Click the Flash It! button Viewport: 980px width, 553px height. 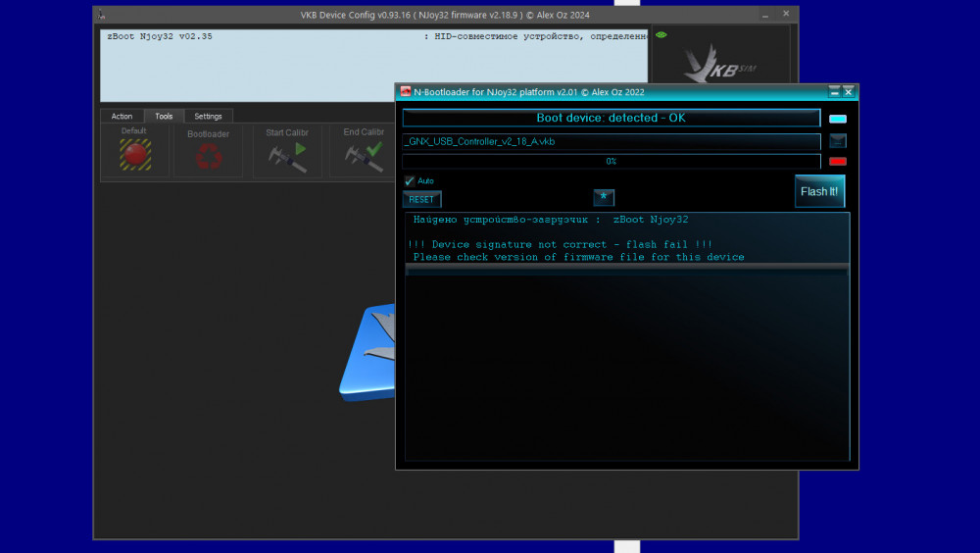tap(819, 191)
